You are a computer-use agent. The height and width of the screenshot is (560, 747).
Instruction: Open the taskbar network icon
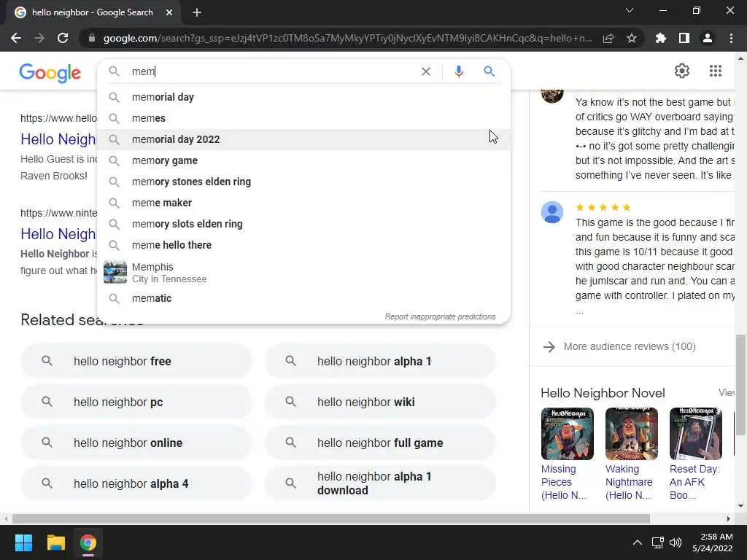tap(658, 542)
